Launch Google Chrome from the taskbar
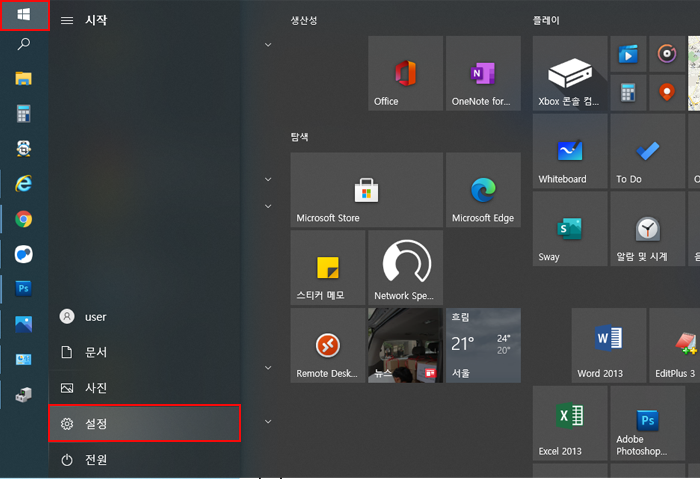 click(x=24, y=219)
